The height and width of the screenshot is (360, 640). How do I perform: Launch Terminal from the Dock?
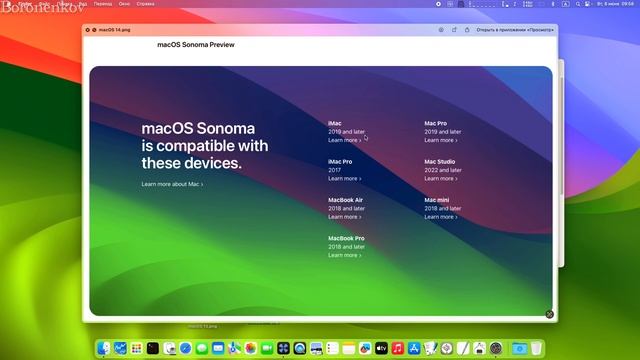pyautogui.click(x=153, y=348)
